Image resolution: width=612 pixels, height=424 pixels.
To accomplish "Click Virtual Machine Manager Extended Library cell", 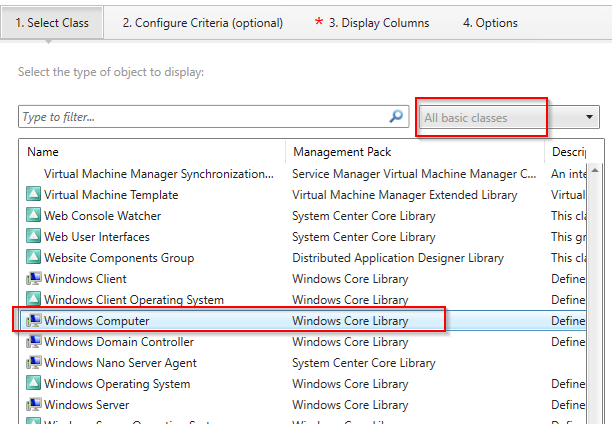I will 404,195.
